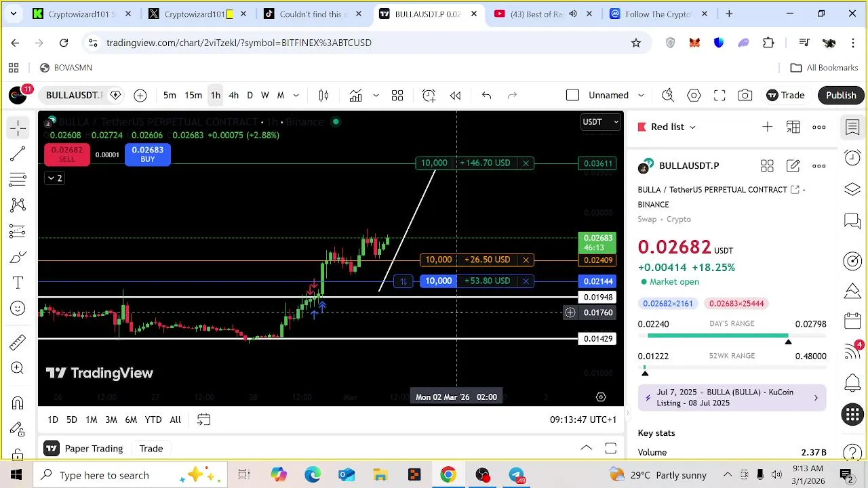Open chart settings hexagon icon
The height and width of the screenshot is (488, 868).
point(694,96)
